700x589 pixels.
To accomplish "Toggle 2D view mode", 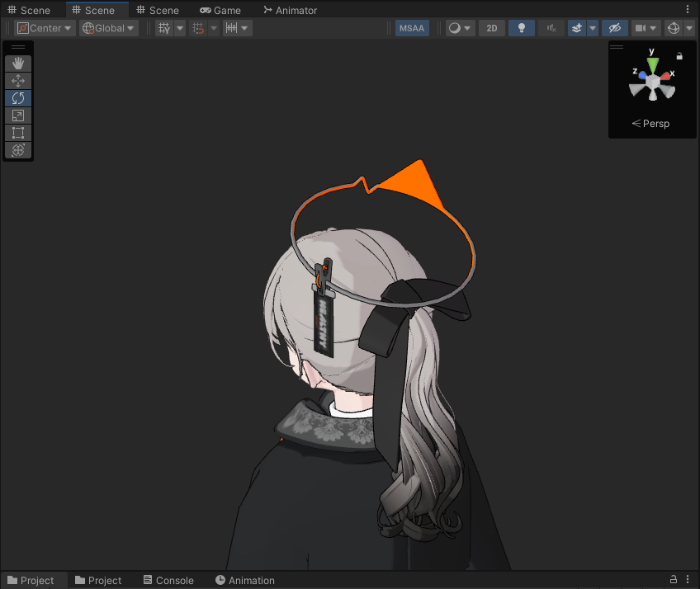I will click(x=492, y=28).
